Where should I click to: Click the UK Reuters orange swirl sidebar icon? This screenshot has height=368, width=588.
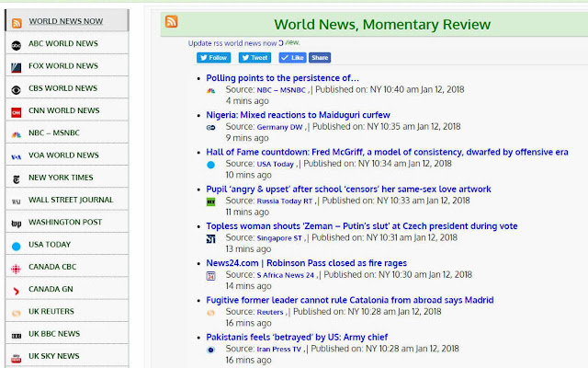click(x=17, y=313)
